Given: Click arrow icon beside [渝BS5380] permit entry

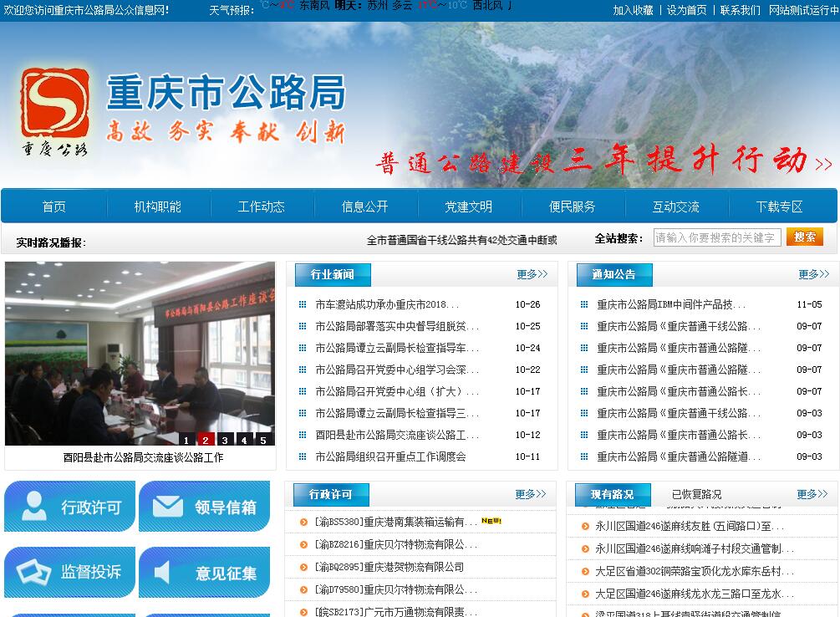Looking at the screenshot, I should click(303, 523).
